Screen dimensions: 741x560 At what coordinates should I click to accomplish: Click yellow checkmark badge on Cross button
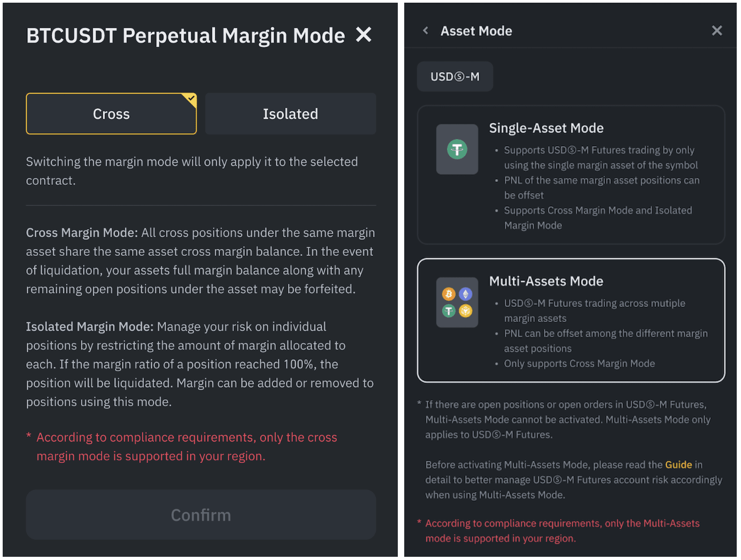click(x=191, y=98)
